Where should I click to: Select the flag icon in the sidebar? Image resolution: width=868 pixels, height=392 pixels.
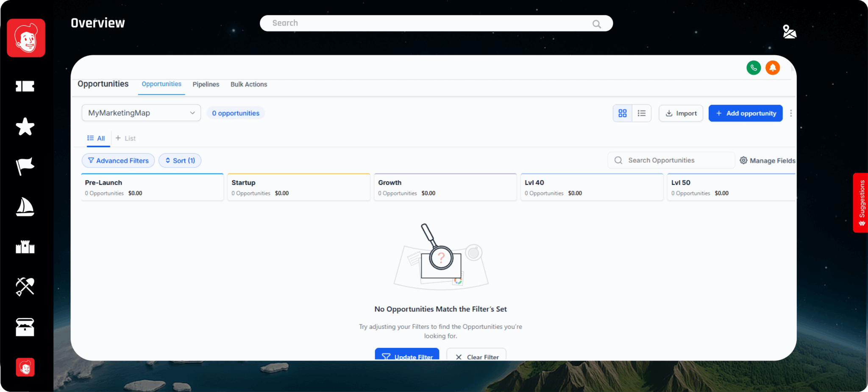[25, 166]
